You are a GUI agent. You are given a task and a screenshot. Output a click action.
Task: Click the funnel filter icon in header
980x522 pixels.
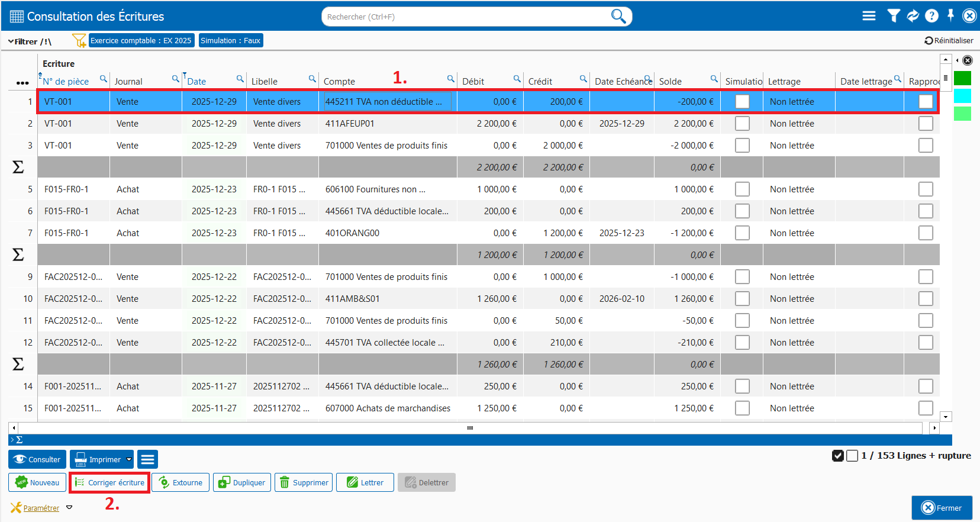(x=894, y=16)
